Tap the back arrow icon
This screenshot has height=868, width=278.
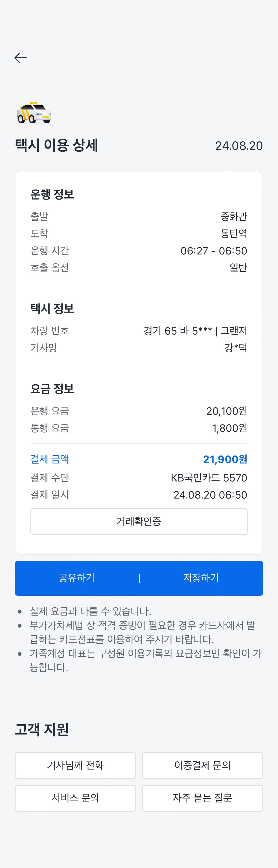(x=21, y=58)
